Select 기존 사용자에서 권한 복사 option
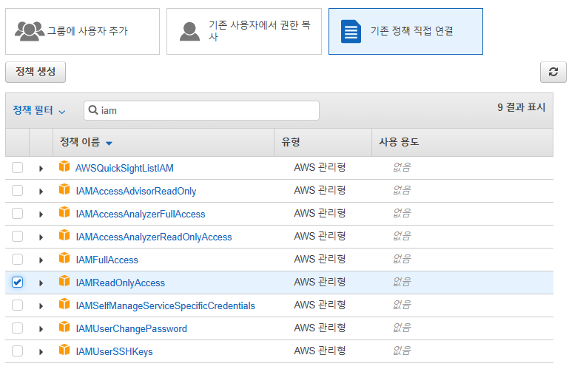Viewport: 586px width, 392px height. (x=244, y=31)
